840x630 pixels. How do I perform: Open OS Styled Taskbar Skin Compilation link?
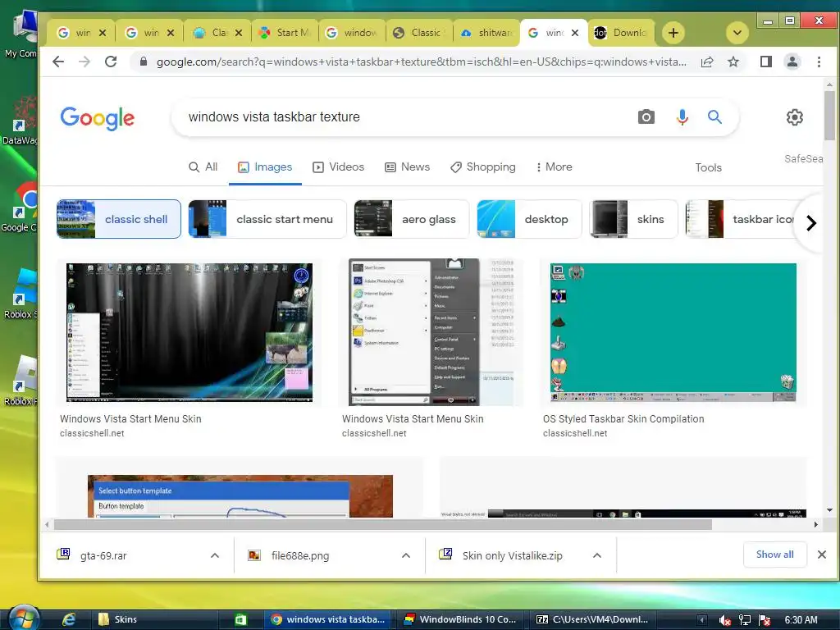coord(623,419)
